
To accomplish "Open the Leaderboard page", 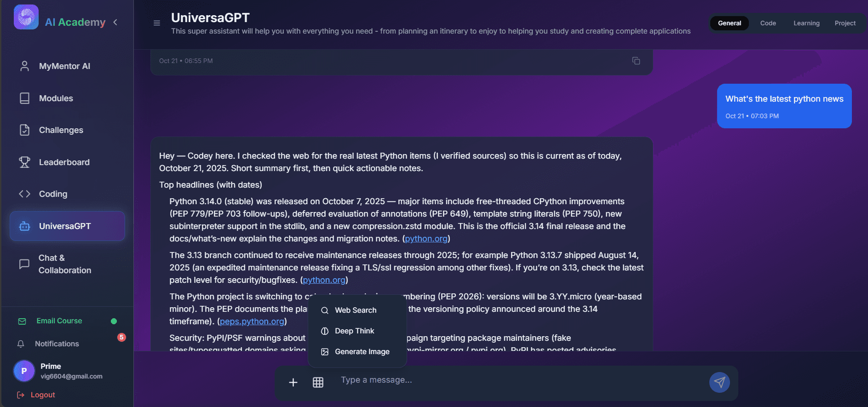I will 64,162.
